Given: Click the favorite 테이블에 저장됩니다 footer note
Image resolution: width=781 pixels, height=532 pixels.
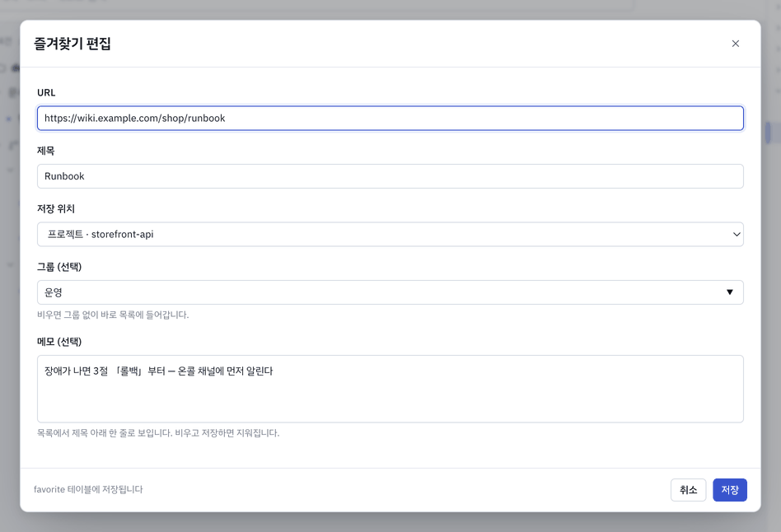Looking at the screenshot, I should point(88,490).
